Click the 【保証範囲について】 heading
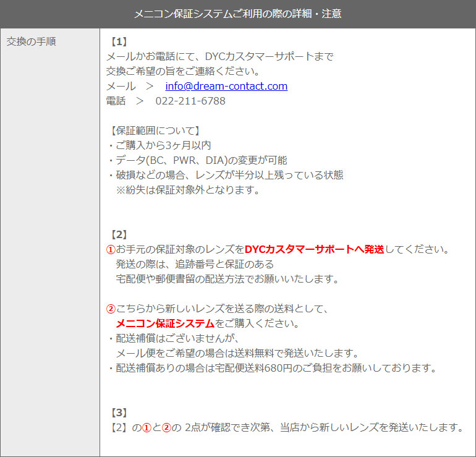This screenshot has width=476, height=457. point(155,131)
